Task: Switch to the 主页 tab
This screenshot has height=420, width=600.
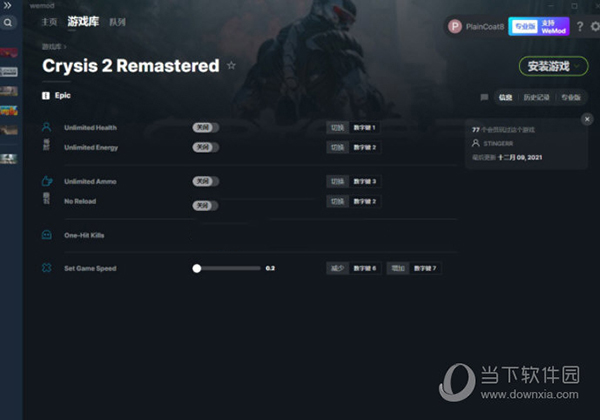Action: click(49, 22)
